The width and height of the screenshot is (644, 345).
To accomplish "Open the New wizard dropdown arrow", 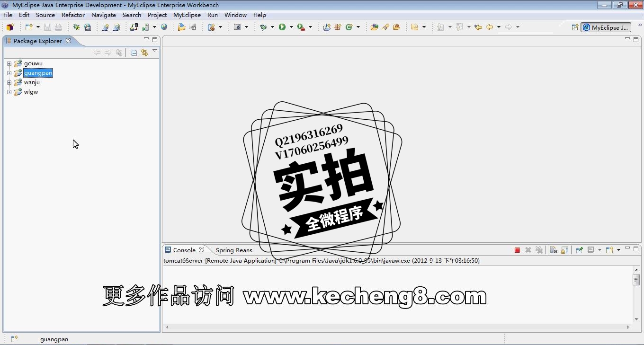I will pos(38,27).
